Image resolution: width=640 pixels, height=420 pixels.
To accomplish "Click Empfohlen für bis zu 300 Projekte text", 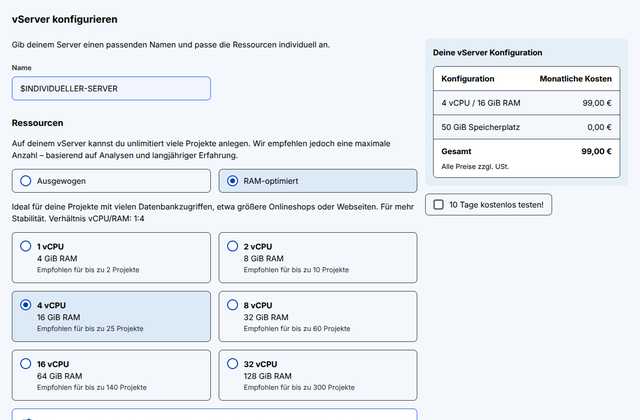I will coord(299,387).
